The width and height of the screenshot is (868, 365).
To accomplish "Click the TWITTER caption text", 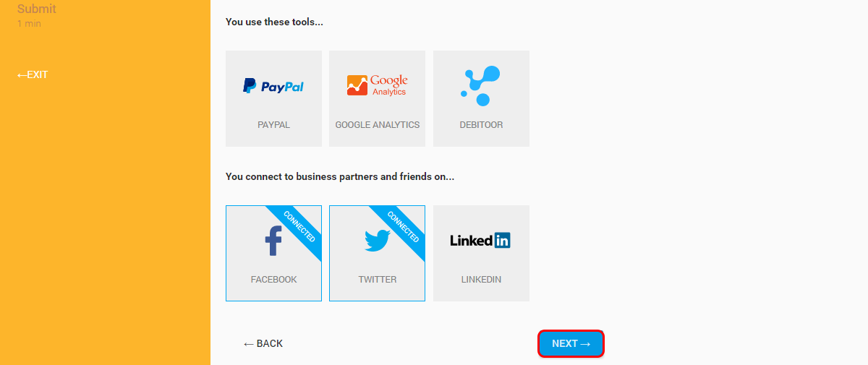I will point(377,280).
